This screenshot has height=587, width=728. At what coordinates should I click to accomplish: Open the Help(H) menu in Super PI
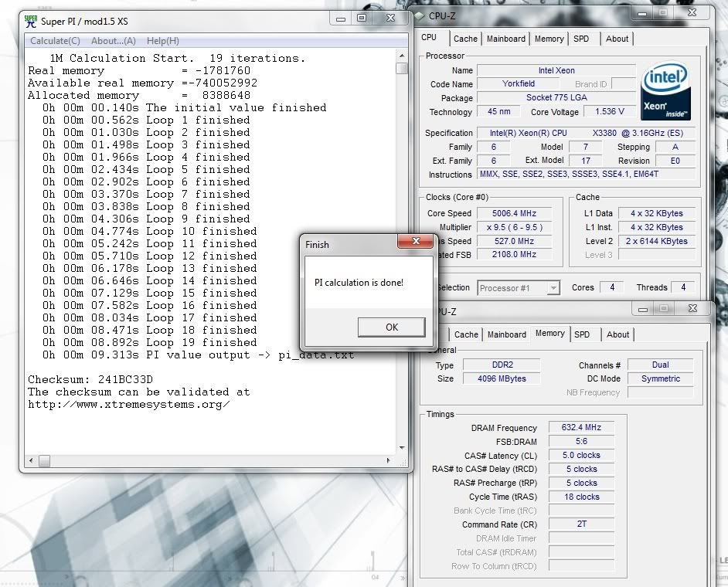click(162, 41)
